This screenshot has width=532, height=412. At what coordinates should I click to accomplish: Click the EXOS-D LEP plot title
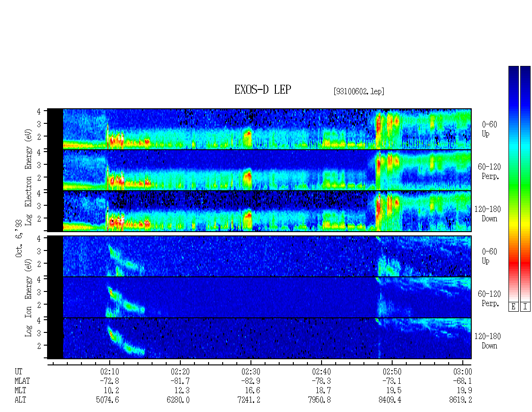point(263,89)
